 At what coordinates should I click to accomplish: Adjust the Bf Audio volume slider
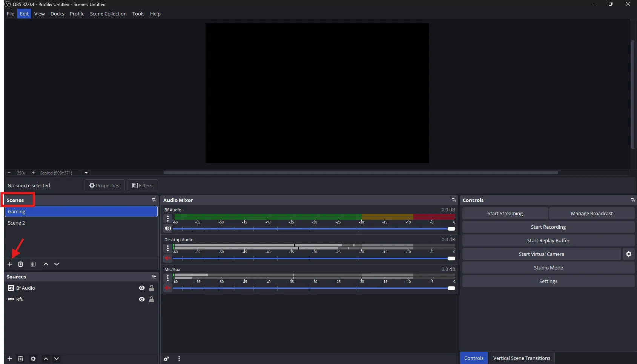coord(451,229)
